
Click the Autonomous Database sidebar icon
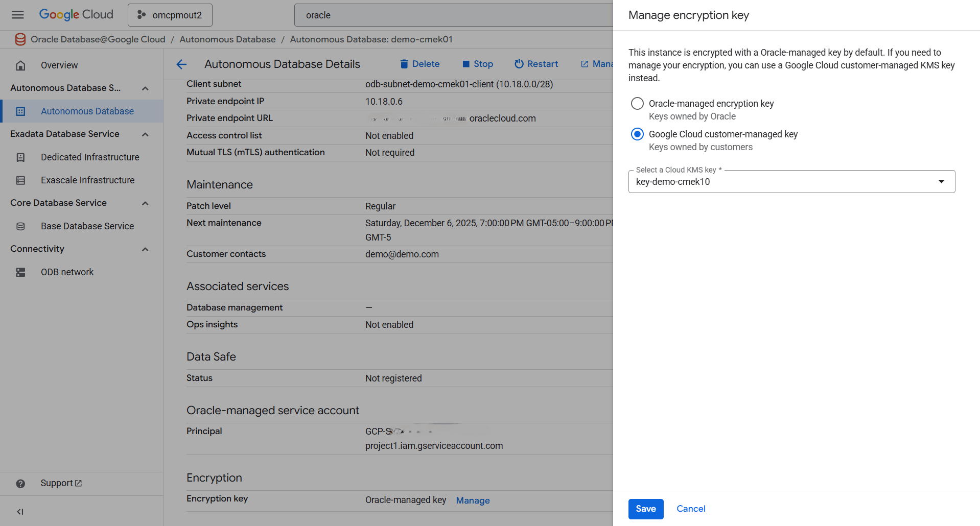click(20, 111)
